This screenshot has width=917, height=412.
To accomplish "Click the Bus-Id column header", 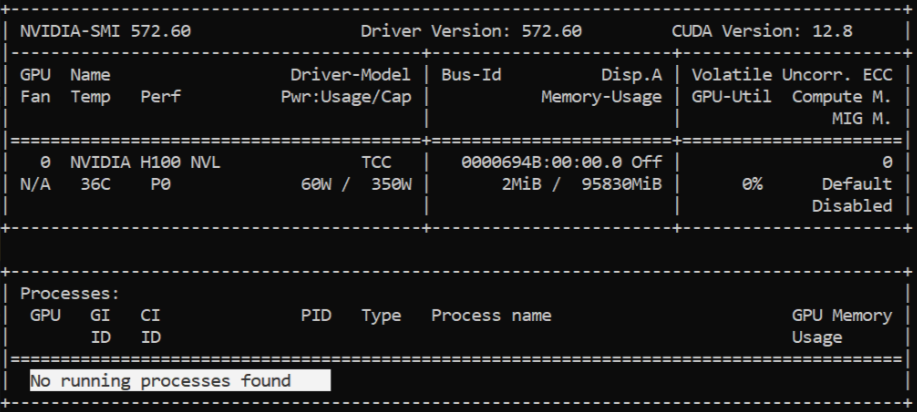I will (471, 75).
